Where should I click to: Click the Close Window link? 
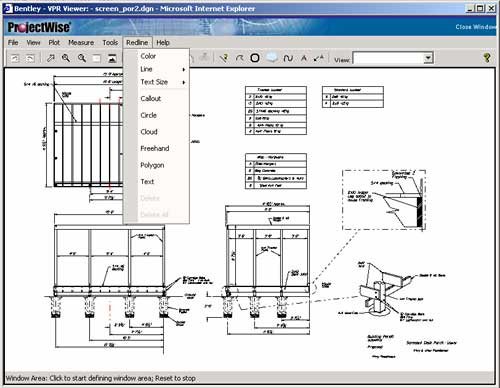pos(476,27)
